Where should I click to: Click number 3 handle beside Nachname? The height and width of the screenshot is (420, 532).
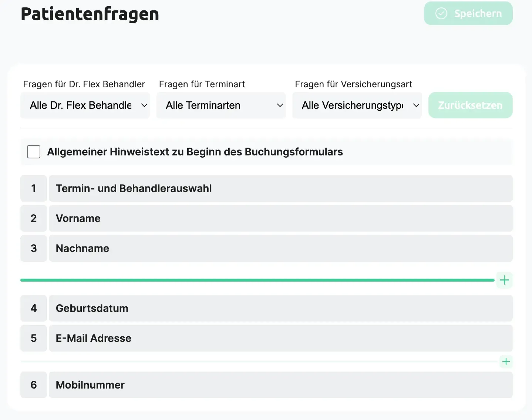[34, 248]
